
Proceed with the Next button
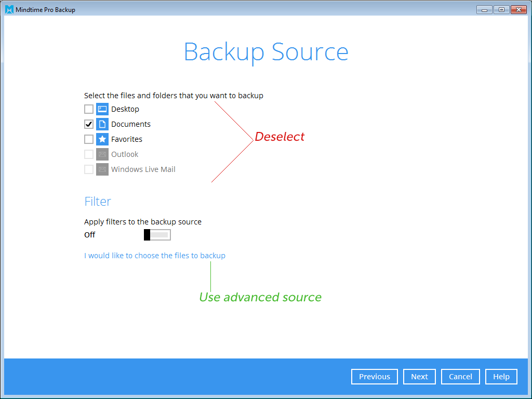coord(419,377)
